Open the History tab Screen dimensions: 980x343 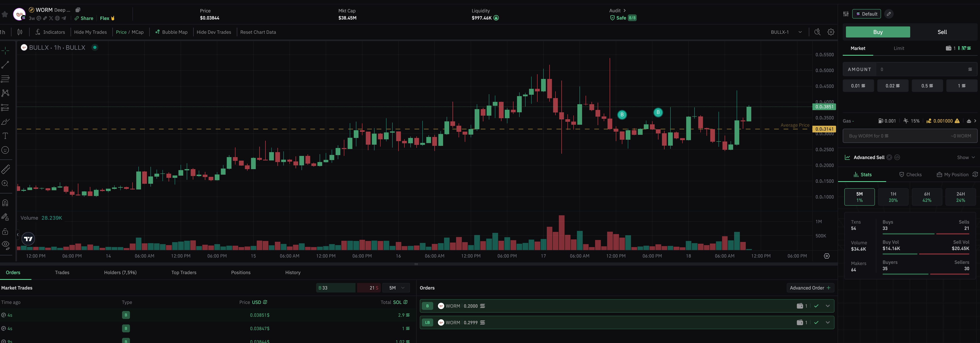pos(293,273)
